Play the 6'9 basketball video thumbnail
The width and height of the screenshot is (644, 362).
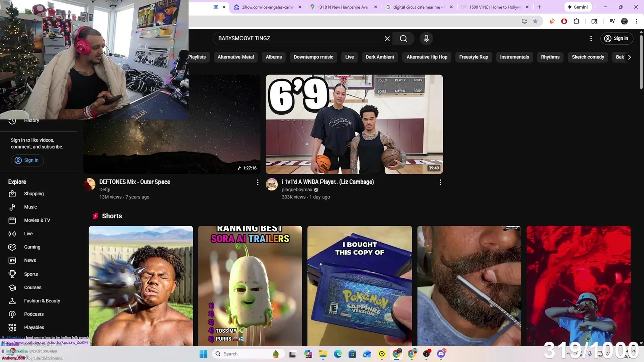pos(354,125)
